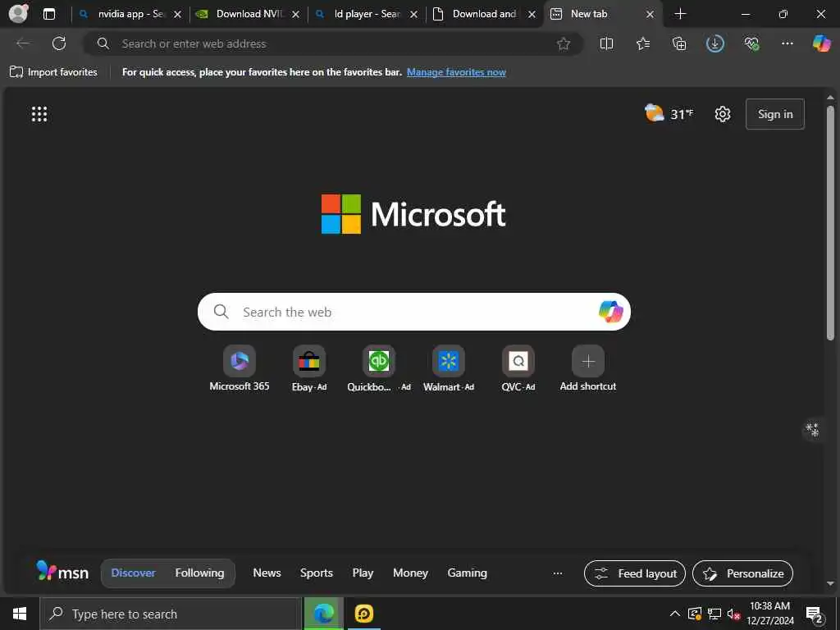Viewport: 840px width, 630px height.
Task: Open the notification center icon
Action: 815,614
